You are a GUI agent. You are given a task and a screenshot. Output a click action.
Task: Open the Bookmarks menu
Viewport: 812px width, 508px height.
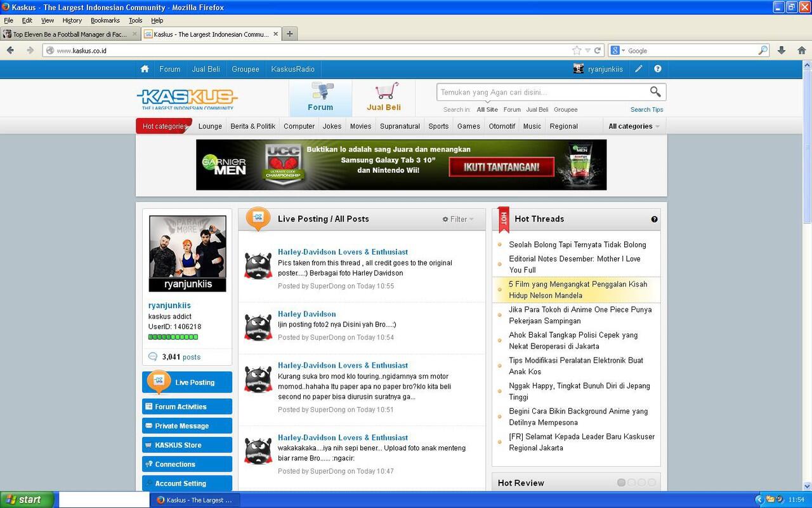click(x=105, y=20)
